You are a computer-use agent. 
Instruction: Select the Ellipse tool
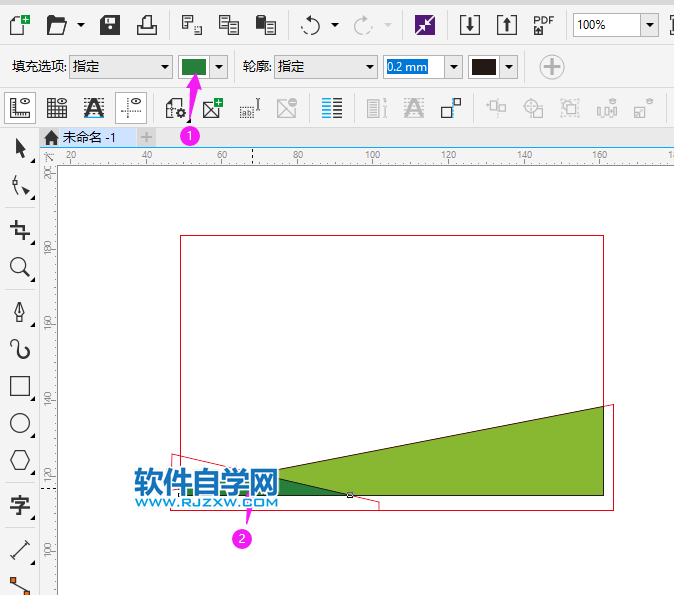click(20, 423)
